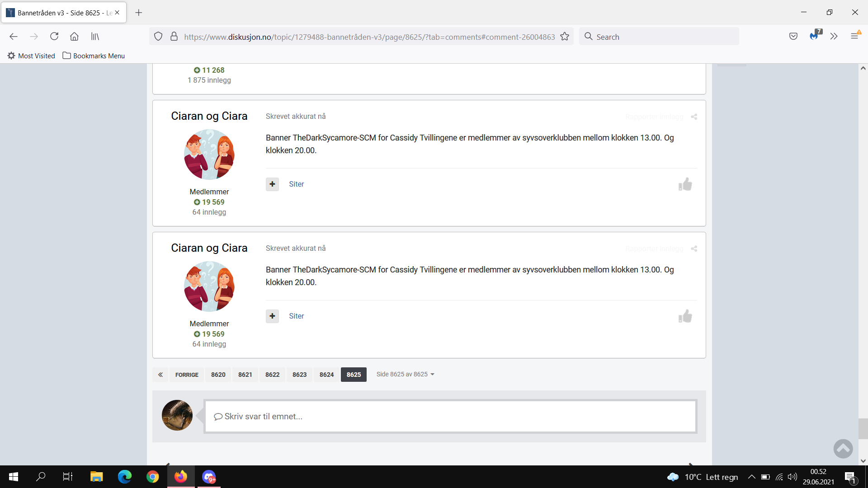Share the second Ciaran og Ciara post
Viewport: 868px width, 488px height.
[694, 249]
